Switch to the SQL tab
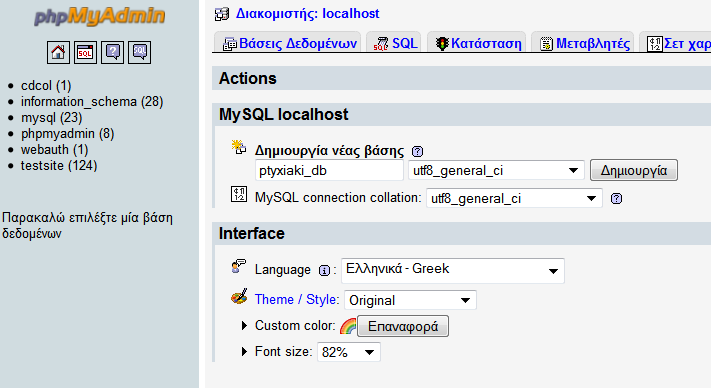 point(395,44)
